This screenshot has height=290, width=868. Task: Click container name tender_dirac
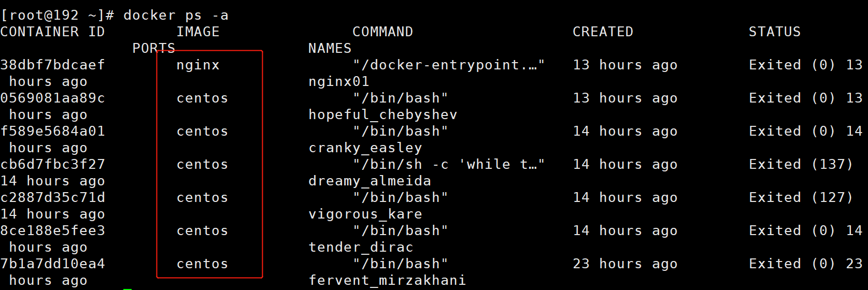click(x=361, y=247)
